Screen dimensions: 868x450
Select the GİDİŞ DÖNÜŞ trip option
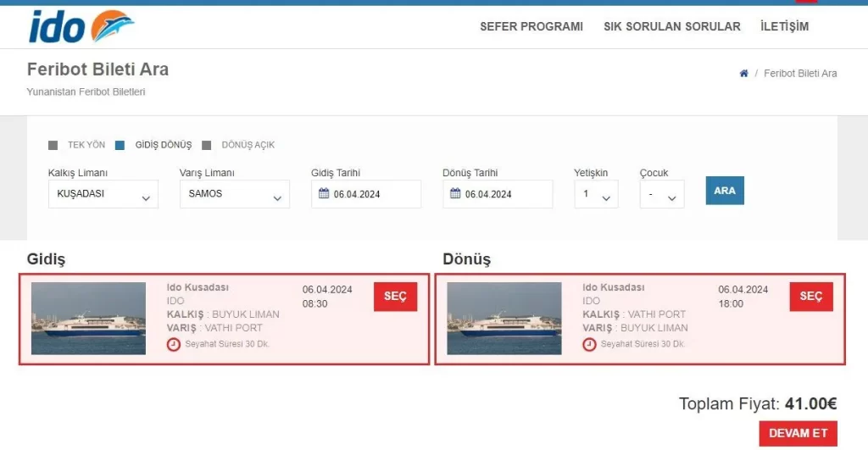[x=153, y=145]
